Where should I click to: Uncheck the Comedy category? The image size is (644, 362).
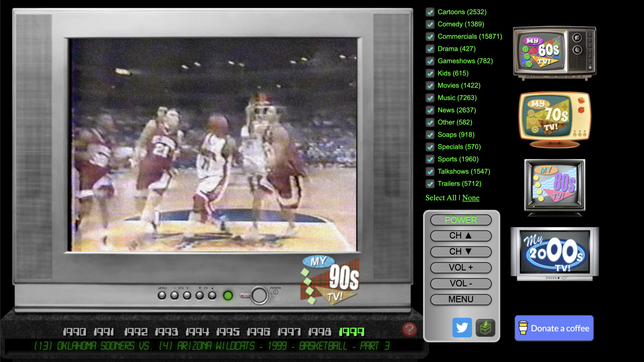[430, 24]
